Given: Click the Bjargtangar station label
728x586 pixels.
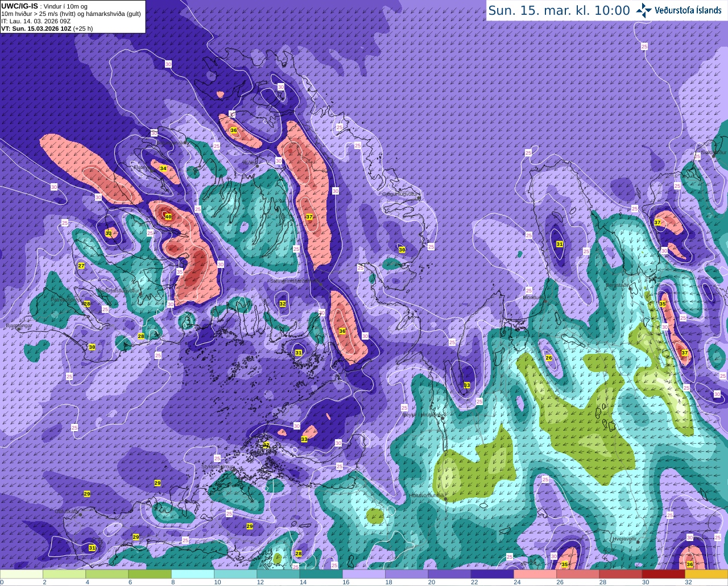Looking at the screenshot, I should 18,326.
